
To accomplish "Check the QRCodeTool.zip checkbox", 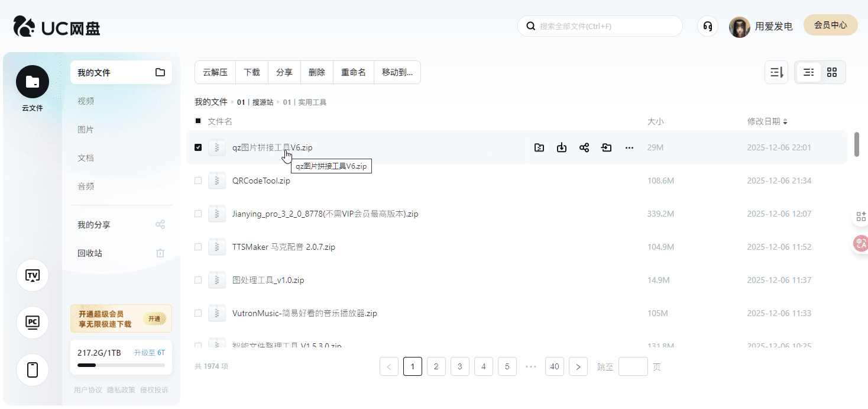I will click(198, 181).
